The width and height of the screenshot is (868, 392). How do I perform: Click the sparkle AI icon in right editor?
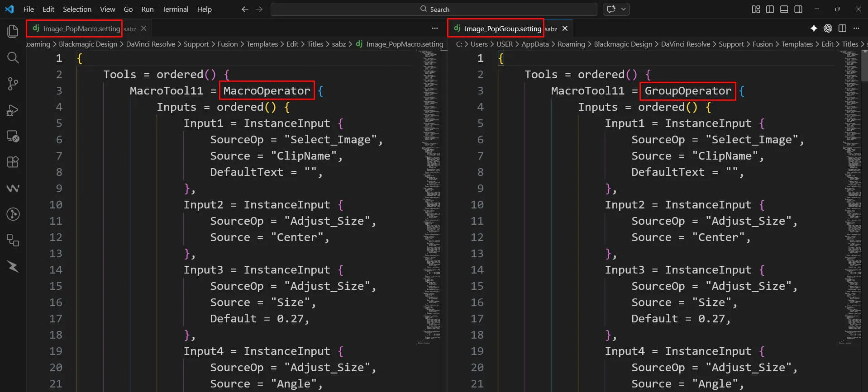tap(814, 28)
